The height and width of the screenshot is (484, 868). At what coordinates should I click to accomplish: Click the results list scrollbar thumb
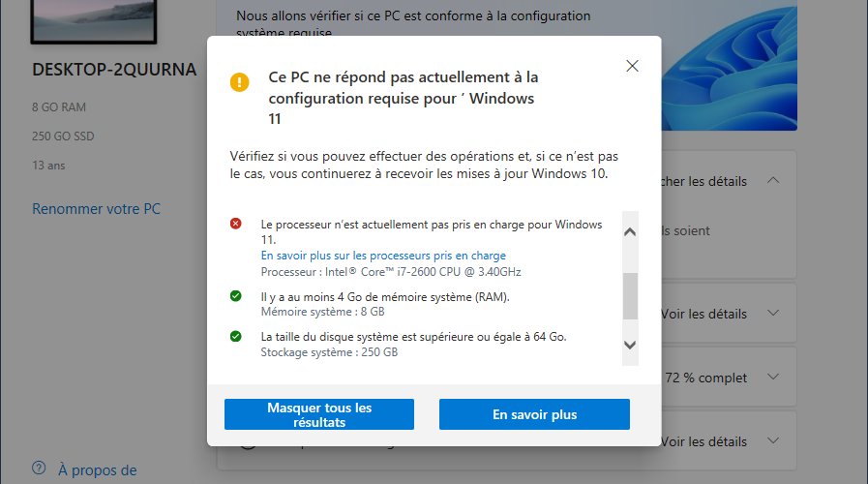(630, 295)
